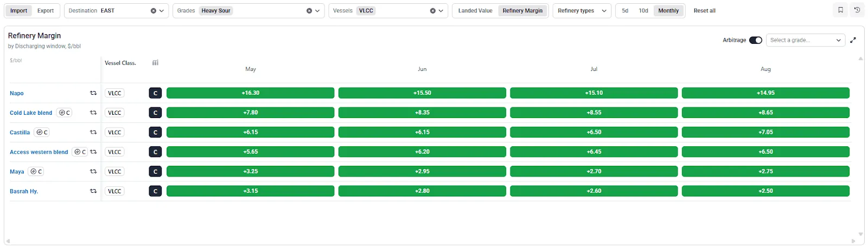
Task: Open the Napo grade link
Action: click(17, 93)
